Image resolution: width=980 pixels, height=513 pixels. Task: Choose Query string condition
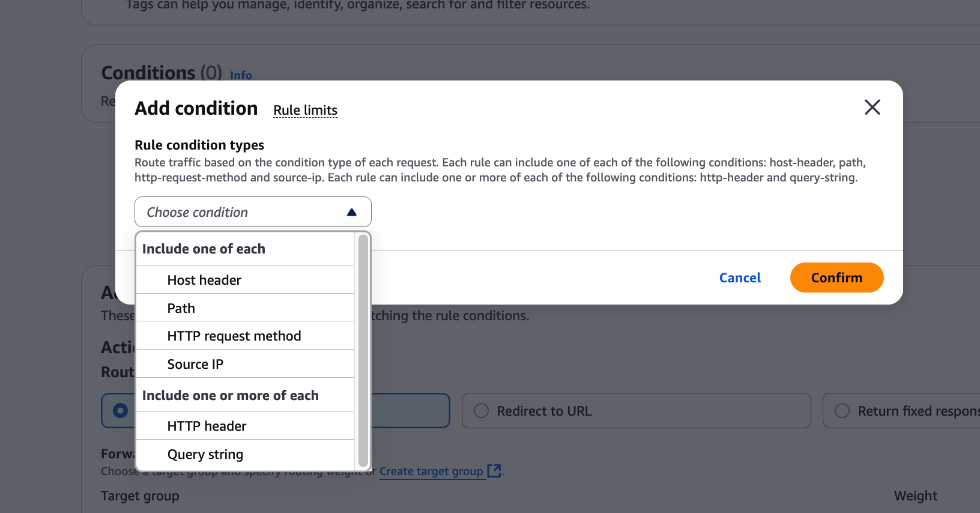205,455
